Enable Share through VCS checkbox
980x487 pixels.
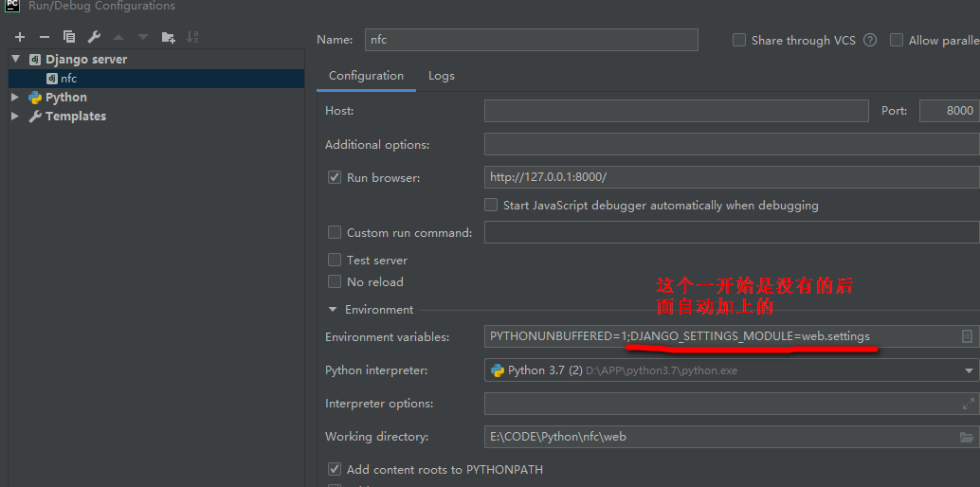(x=739, y=40)
